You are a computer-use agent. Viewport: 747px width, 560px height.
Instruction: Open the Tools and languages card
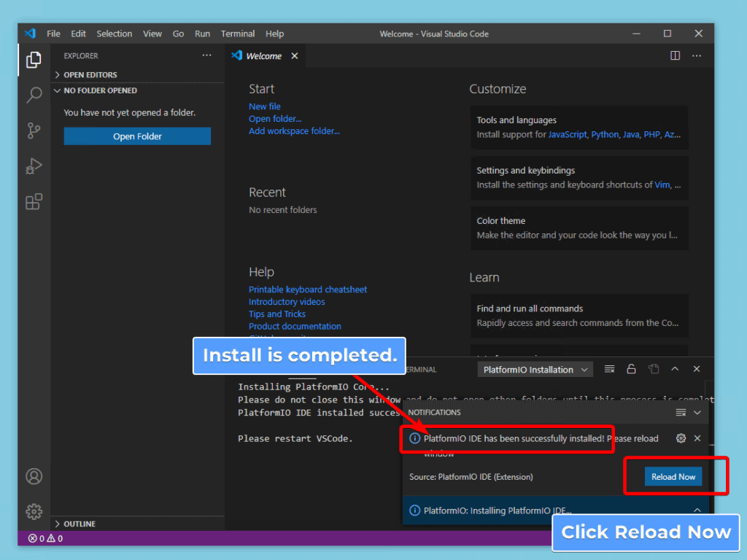pos(579,127)
